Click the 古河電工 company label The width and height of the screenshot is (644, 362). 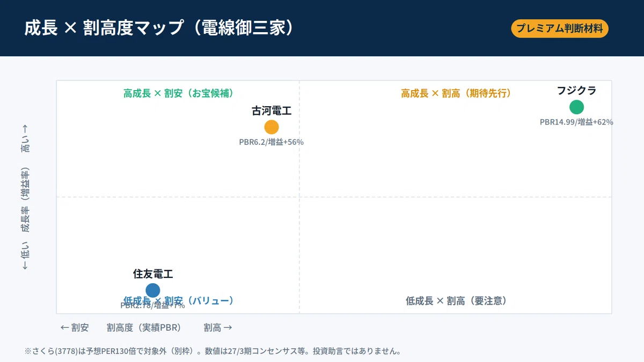[x=272, y=111]
